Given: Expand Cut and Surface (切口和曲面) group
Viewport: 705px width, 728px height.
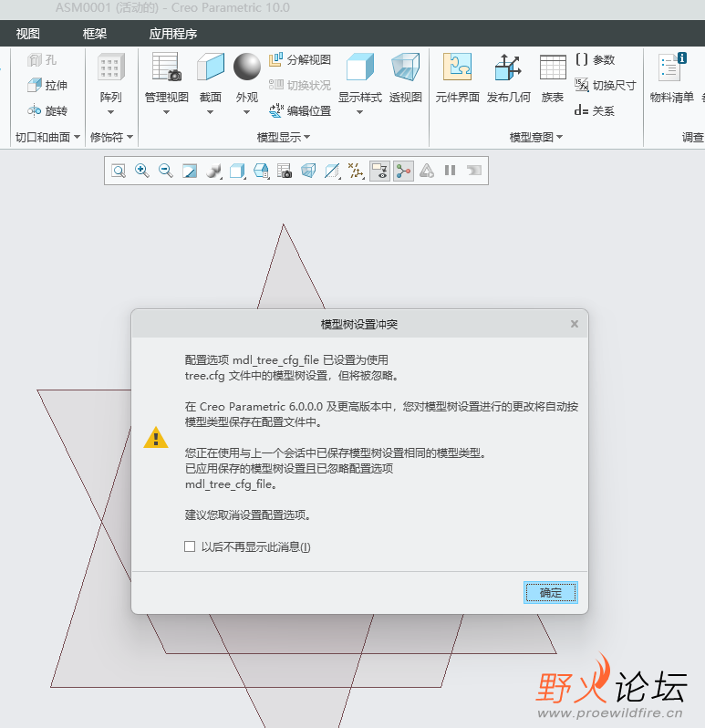Looking at the screenshot, I should (47, 137).
